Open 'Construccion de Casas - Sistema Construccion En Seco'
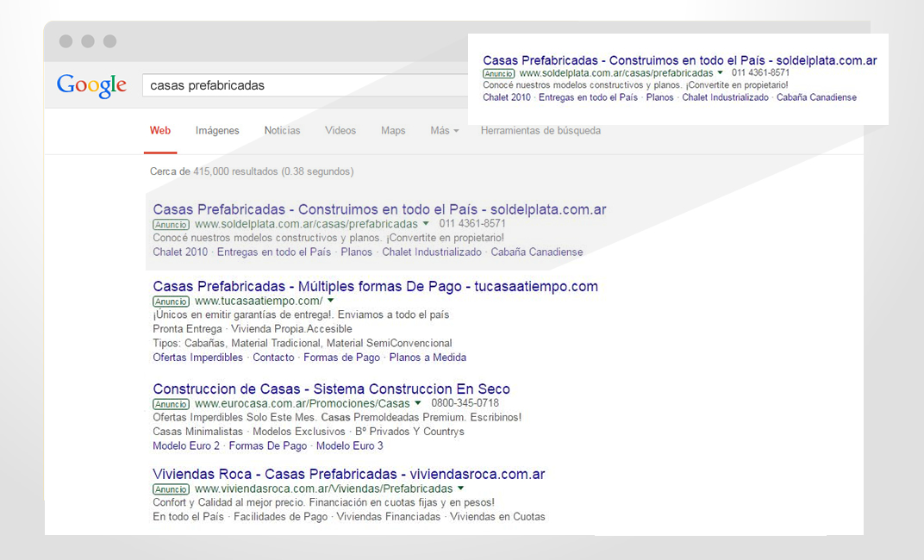The height and width of the screenshot is (560, 924). pyautogui.click(x=331, y=389)
